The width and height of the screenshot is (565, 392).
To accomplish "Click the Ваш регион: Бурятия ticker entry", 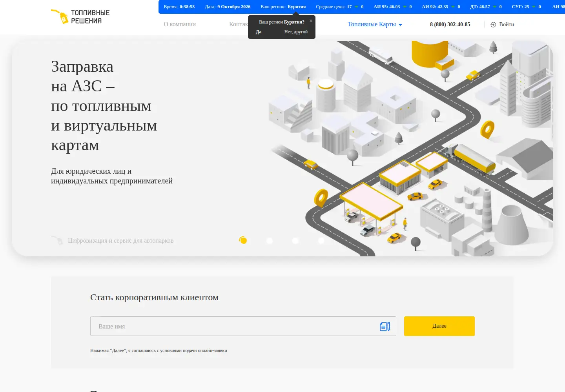I will (x=283, y=7).
